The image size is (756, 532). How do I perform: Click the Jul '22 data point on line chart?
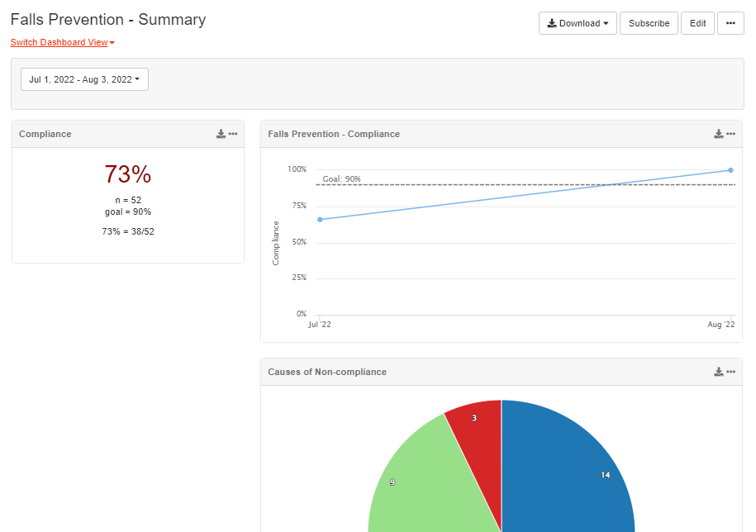coord(320,219)
